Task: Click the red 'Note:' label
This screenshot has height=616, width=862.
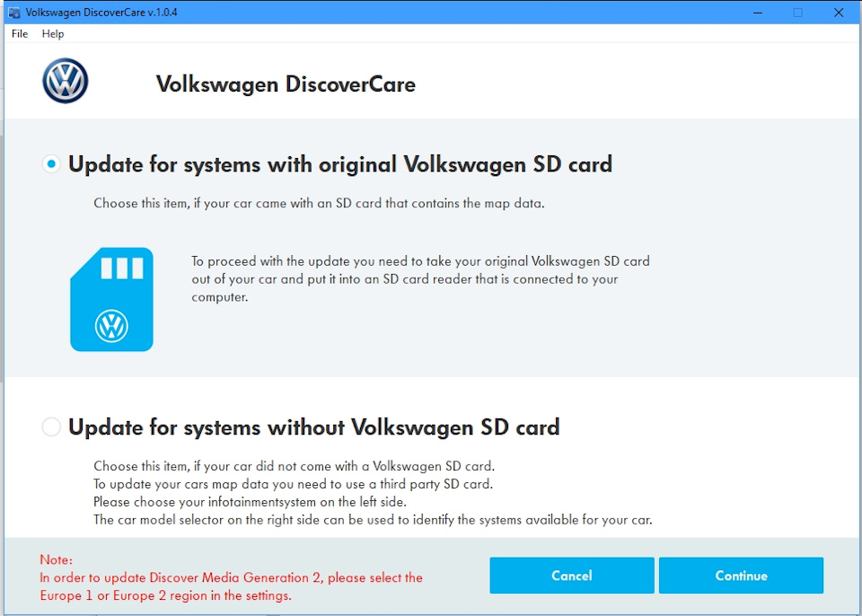Action: [56, 560]
